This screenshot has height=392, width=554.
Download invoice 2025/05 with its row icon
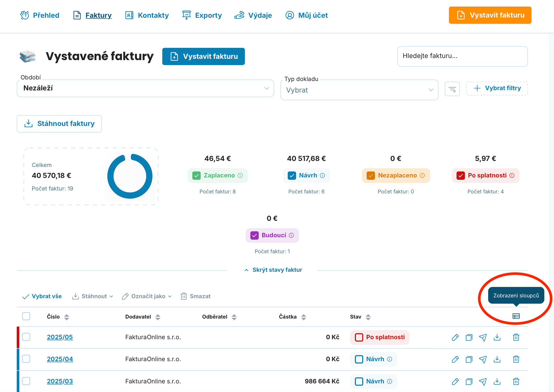click(x=497, y=337)
